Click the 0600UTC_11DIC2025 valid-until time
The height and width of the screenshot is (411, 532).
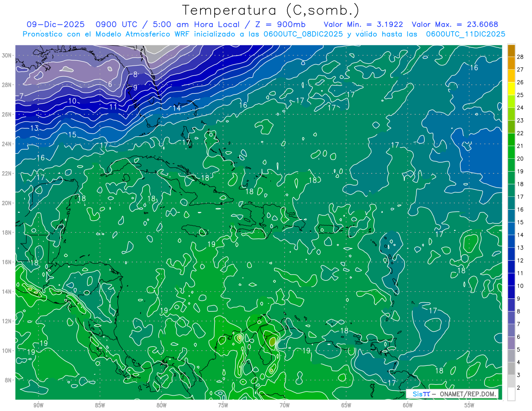point(465,34)
